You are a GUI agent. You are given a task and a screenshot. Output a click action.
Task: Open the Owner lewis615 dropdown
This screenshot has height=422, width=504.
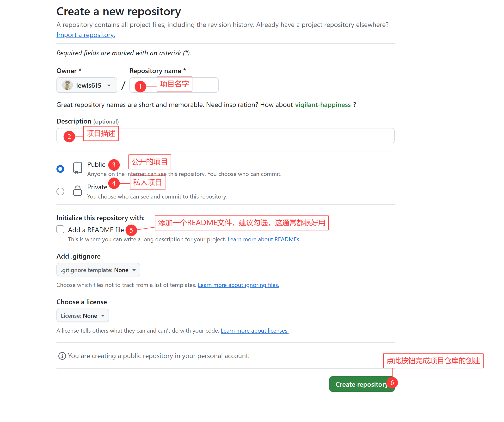87,85
